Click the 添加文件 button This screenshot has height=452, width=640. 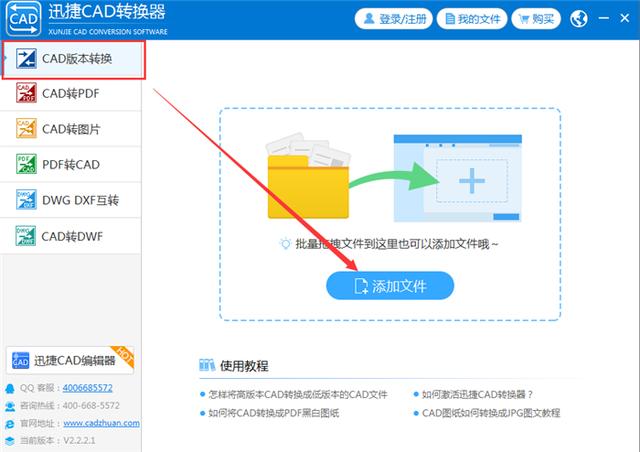[390, 285]
